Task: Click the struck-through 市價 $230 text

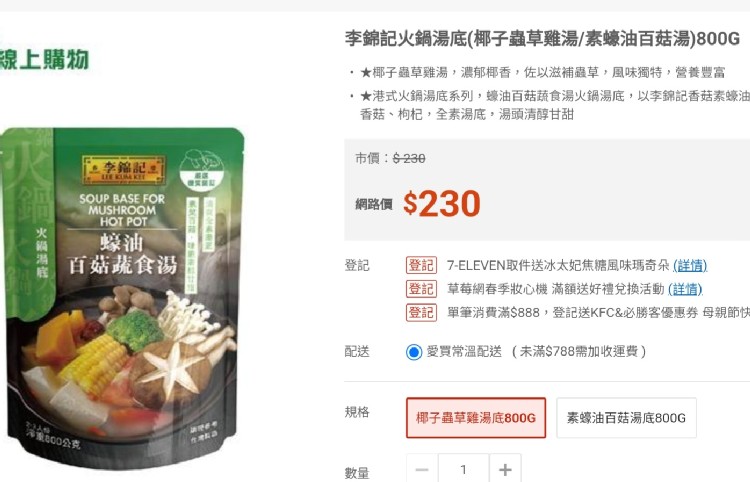Action: point(390,158)
